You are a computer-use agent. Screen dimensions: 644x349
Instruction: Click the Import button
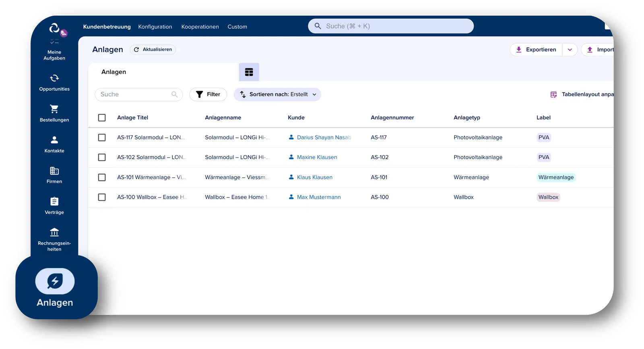[x=598, y=50]
